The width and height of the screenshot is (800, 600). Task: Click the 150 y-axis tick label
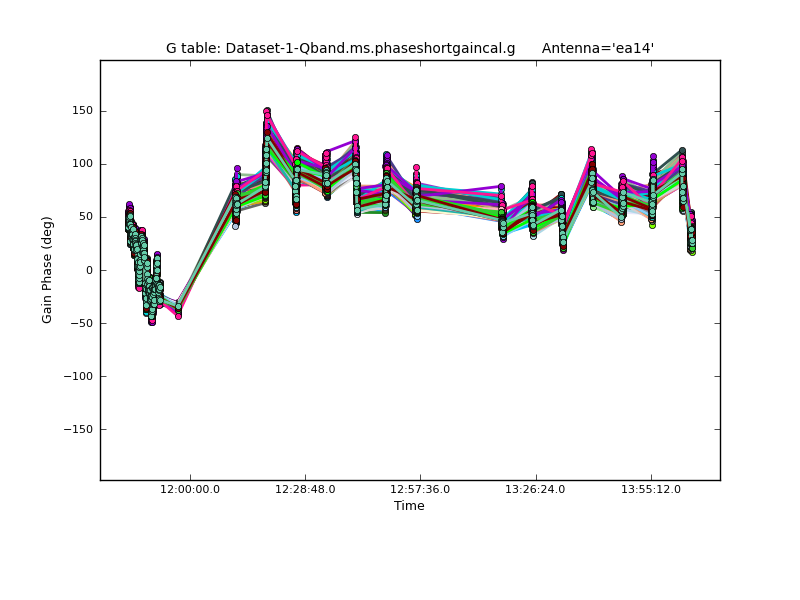(82, 111)
